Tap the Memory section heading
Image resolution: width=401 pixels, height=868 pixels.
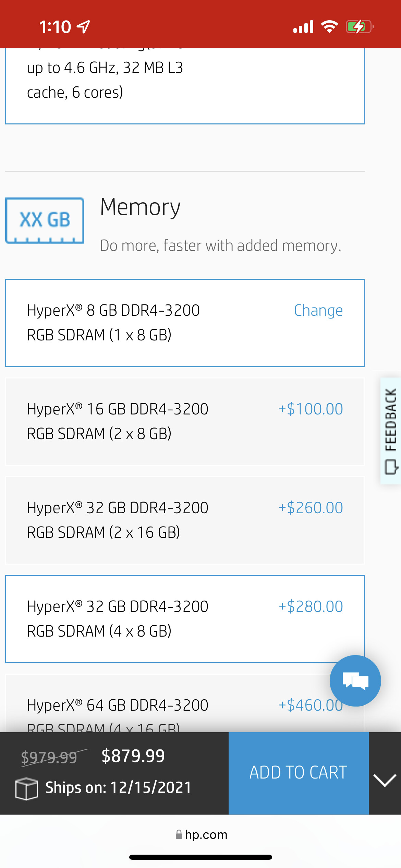(140, 207)
